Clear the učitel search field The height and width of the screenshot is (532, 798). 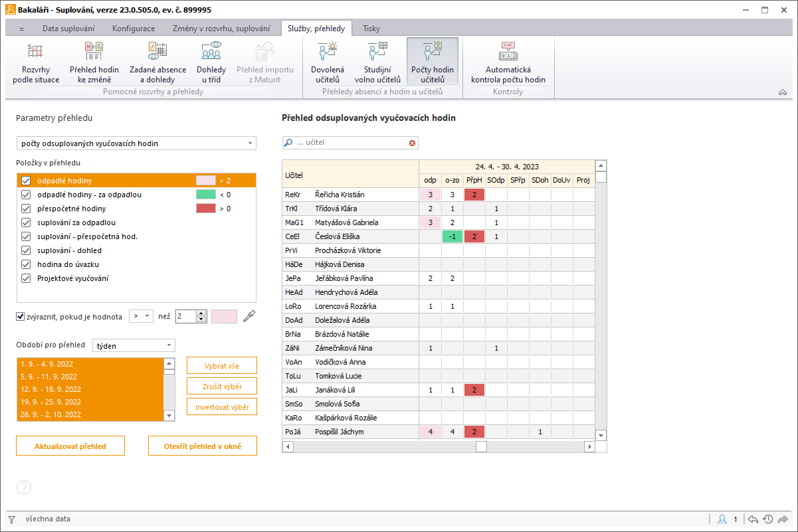click(412, 143)
